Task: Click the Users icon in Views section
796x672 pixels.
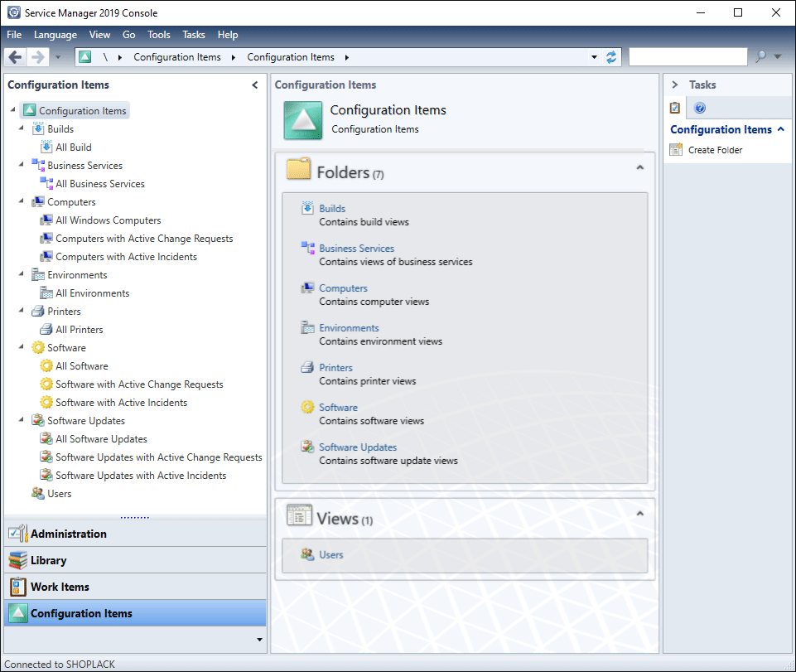Action: [x=307, y=554]
